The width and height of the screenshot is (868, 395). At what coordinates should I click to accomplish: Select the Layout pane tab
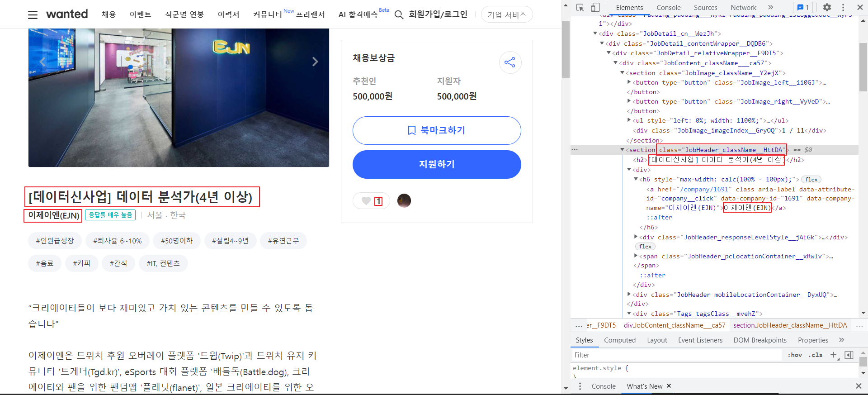click(657, 340)
